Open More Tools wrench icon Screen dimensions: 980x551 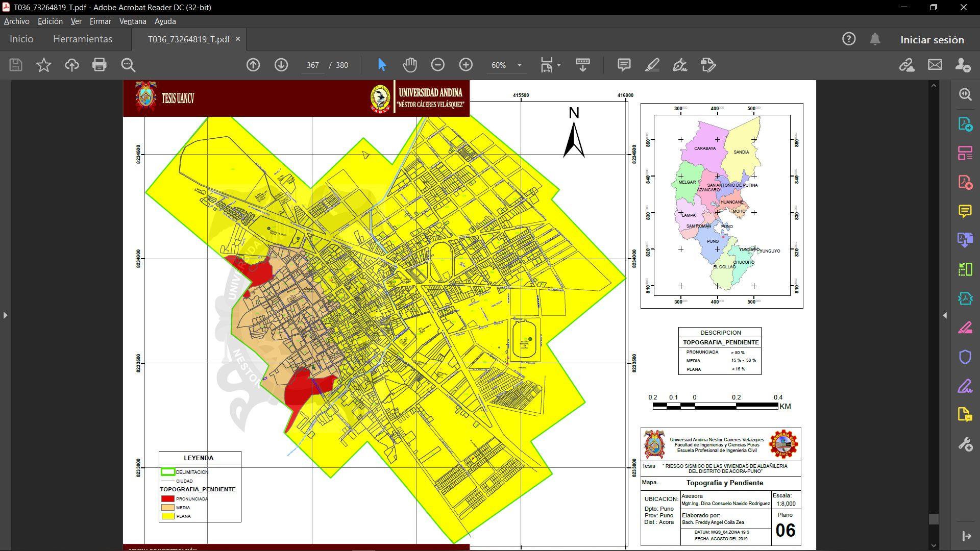pos(965,444)
